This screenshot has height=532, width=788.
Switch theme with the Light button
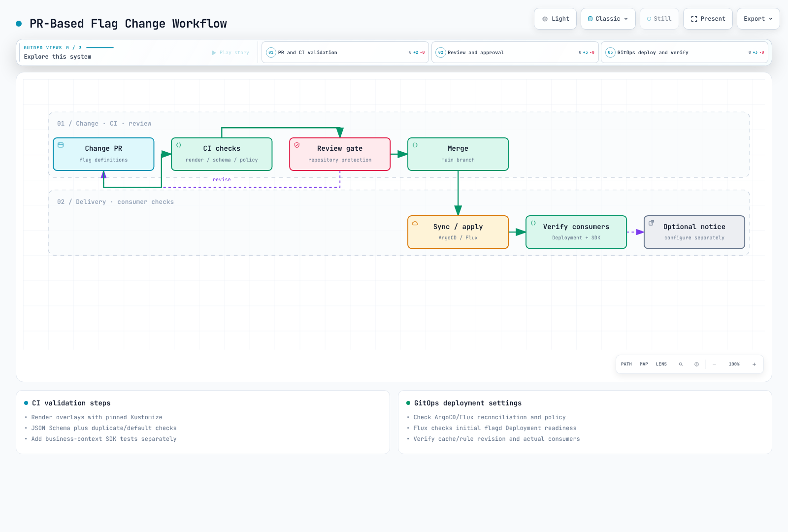(555, 19)
